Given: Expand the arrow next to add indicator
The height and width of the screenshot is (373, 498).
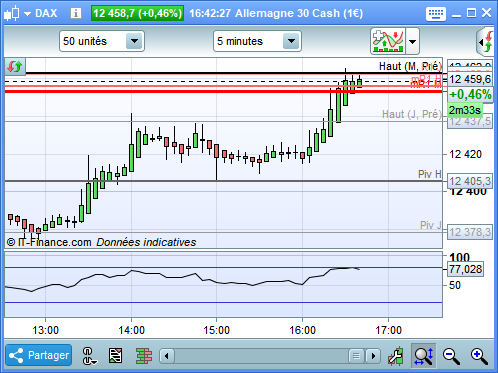Looking at the screenshot, I should click(413, 42).
